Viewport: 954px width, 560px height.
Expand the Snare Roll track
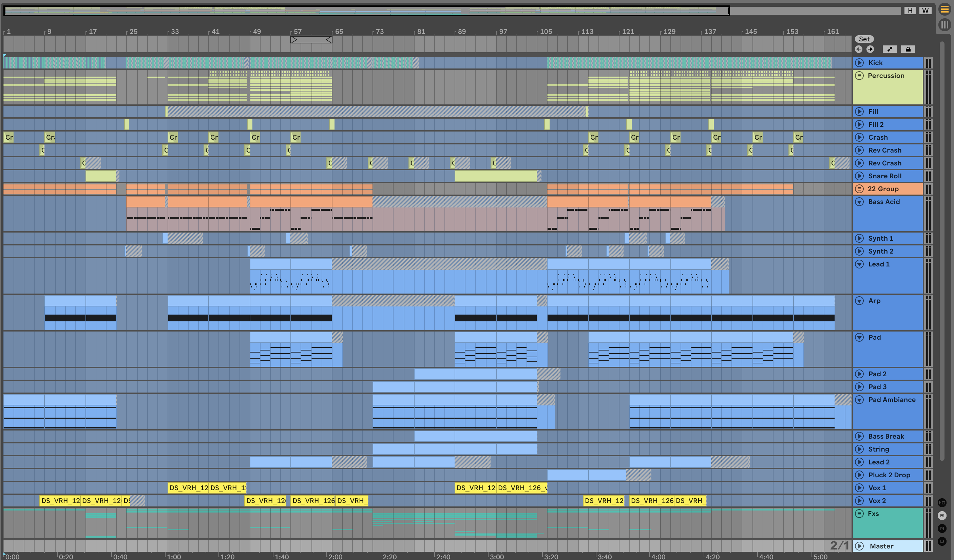pyautogui.click(x=859, y=176)
